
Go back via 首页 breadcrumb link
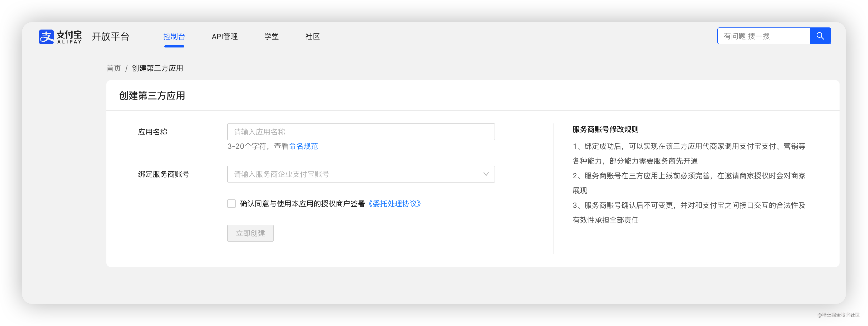pyautogui.click(x=114, y=68)
